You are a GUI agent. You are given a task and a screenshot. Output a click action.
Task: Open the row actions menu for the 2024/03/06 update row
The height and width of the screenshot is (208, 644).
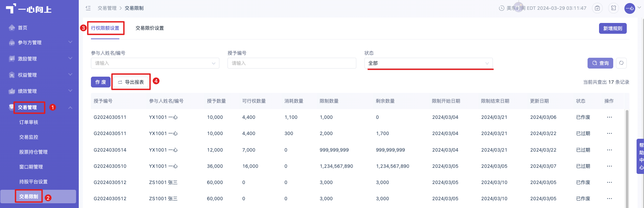tap(610, 117)
